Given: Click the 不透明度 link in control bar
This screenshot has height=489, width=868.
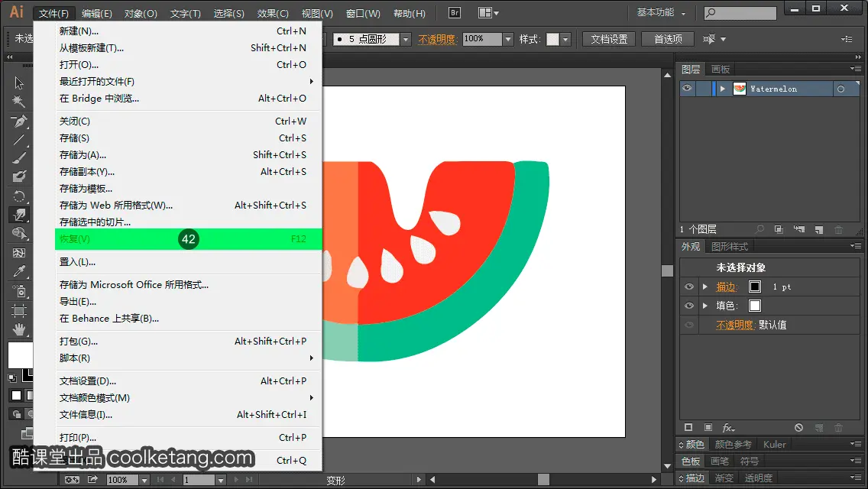Looking at the screenshot, I should tap(437, 39).
